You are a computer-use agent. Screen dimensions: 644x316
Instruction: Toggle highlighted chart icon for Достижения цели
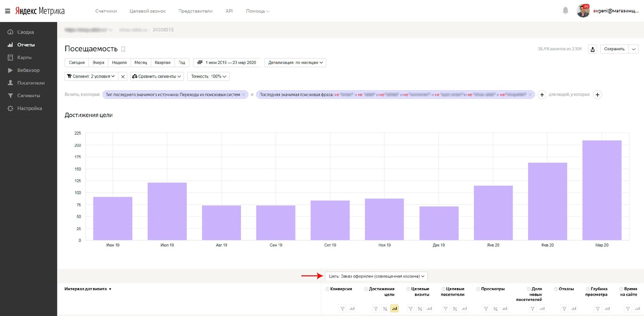tap(394, 308)
